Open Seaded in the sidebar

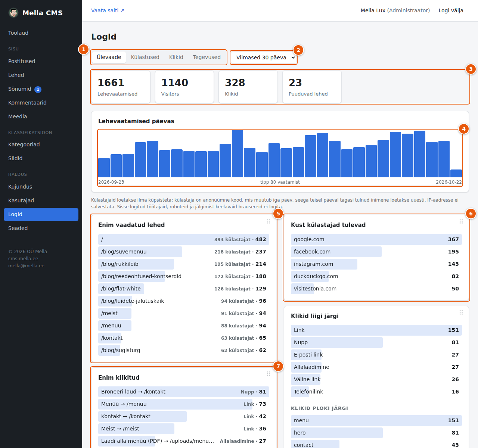[x=41, y=228]
